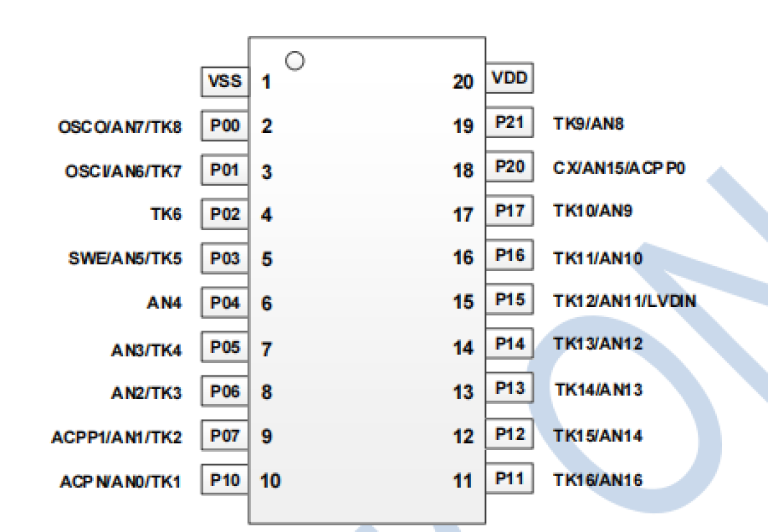Viewport: 768px width, 532px height.
Task: Click the VDD pin box
Action: 509,79
